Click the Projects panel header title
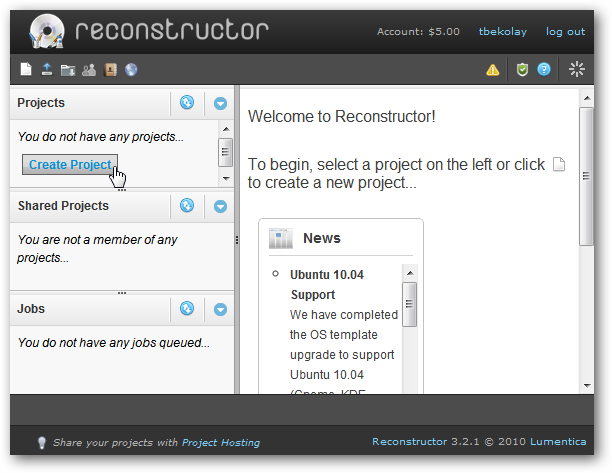Image resolution: width=612 pixels, height=473 pixels. tap(41, 103)
